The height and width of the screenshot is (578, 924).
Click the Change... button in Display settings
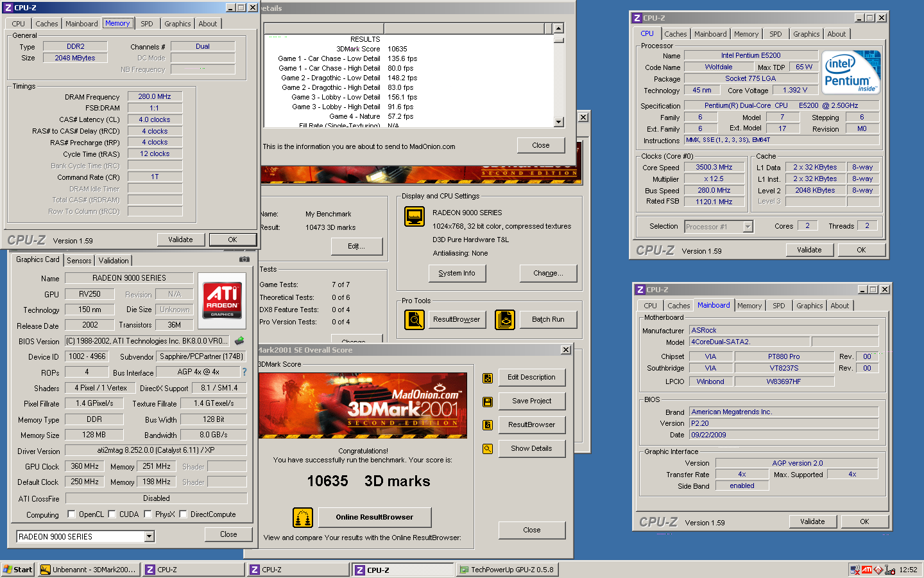[x=548, y=273]
